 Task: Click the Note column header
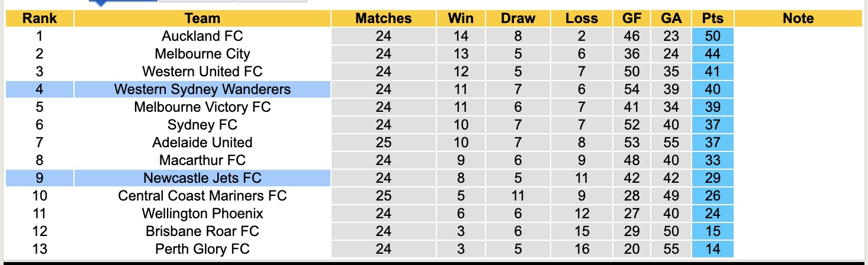point(798,18)
